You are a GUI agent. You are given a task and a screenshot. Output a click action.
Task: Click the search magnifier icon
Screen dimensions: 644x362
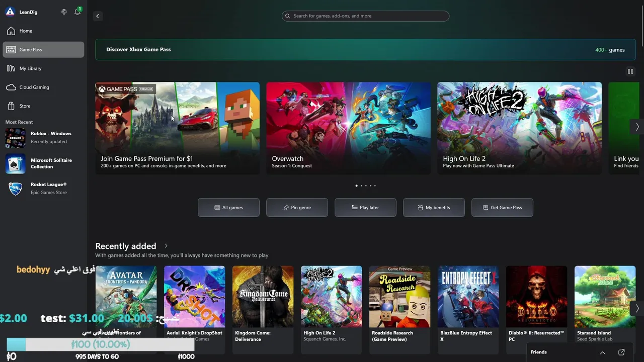pyautogui.click(x=288, y=16)
